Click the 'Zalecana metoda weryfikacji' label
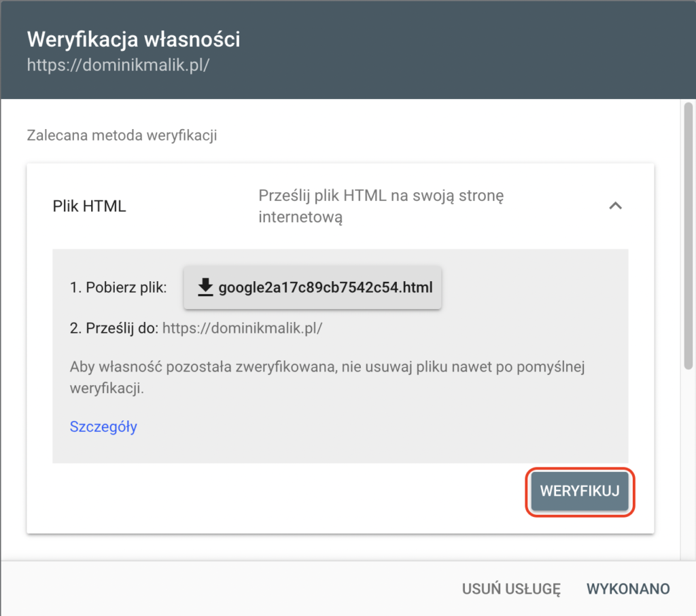This screenshot has height=616, width=696. [x=122, y=134]
